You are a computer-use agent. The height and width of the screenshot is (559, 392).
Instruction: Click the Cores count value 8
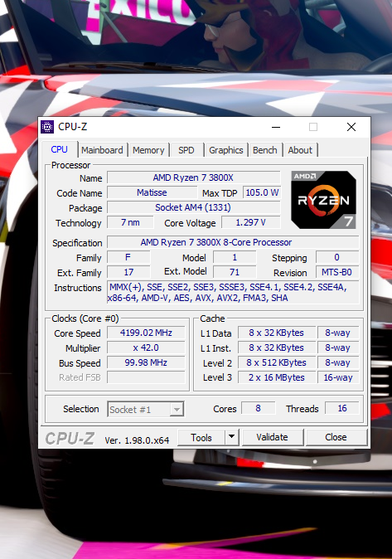258,408
